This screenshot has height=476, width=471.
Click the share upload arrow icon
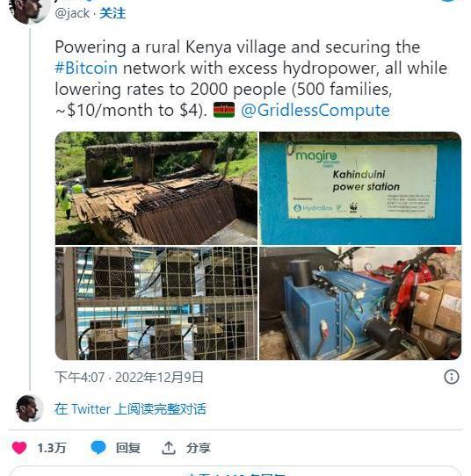tap(169, 448)
